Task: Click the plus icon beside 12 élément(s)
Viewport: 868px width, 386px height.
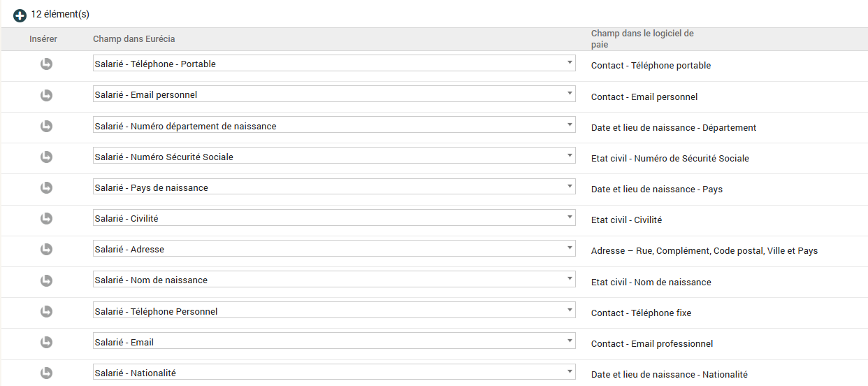Action: coord(20,15)
